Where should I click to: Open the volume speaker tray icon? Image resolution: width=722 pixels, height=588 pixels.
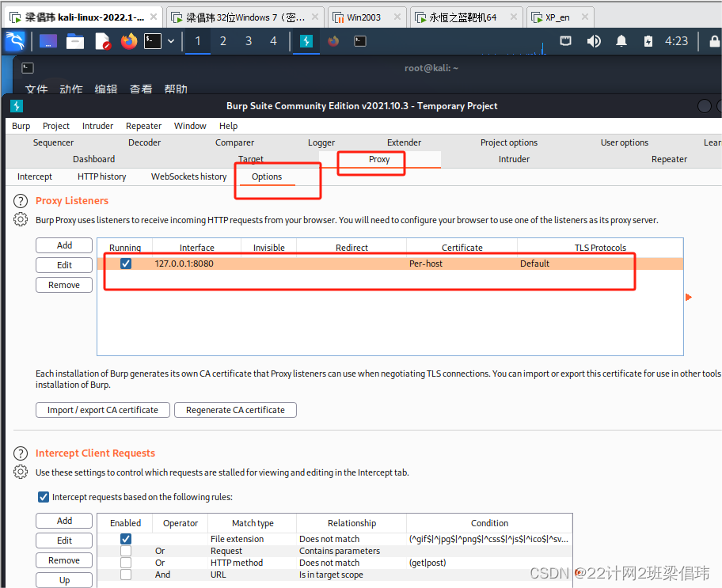point(594,41)
